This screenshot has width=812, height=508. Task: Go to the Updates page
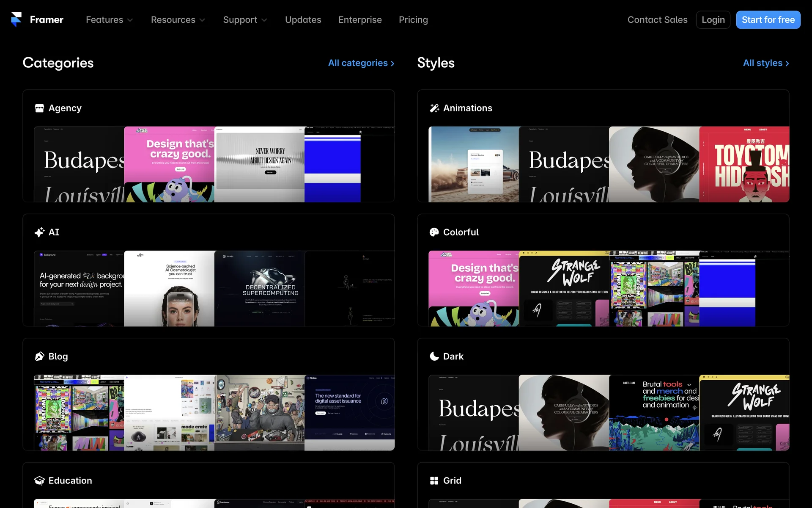pos(303,20)
